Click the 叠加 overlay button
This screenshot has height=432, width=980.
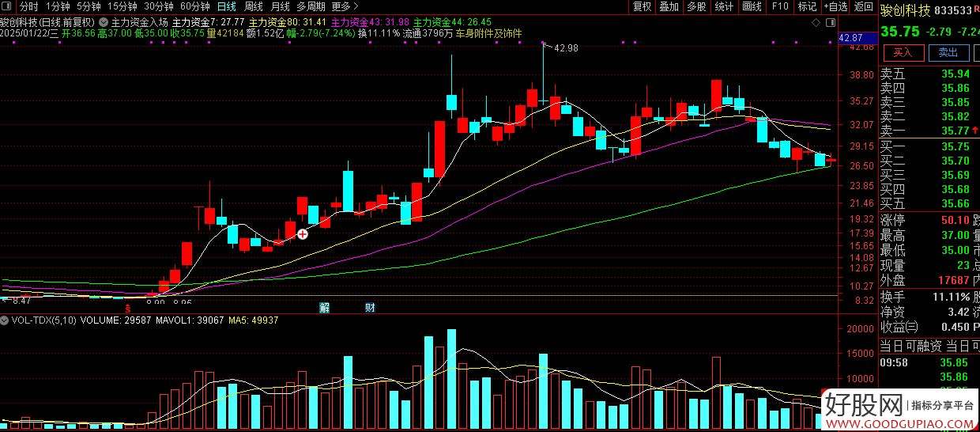tap(669, 6)
